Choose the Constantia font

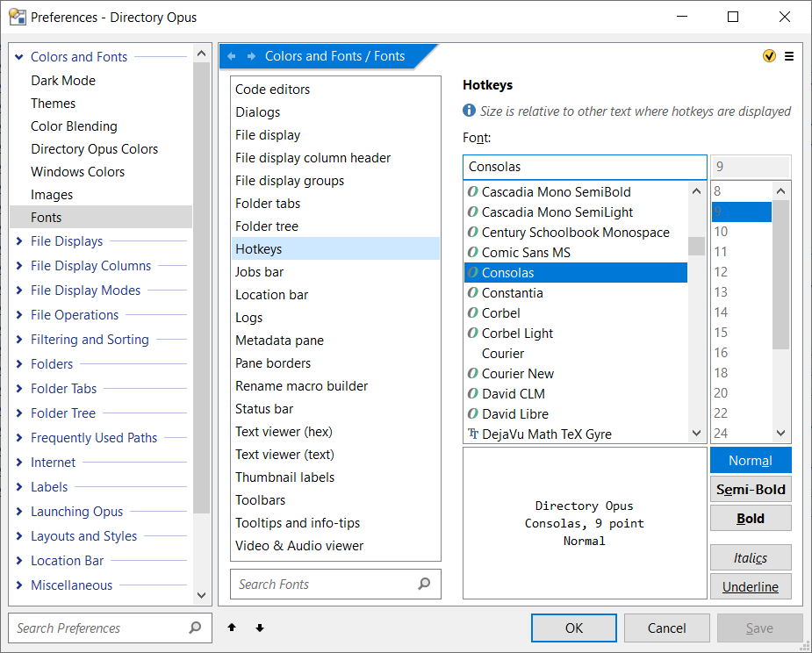point(576,292)
